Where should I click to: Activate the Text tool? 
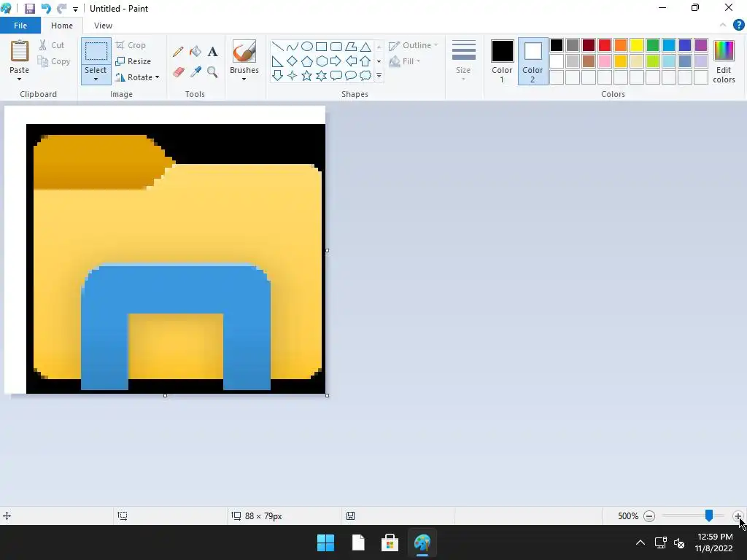pyautogui.click(x=212, y=52)
